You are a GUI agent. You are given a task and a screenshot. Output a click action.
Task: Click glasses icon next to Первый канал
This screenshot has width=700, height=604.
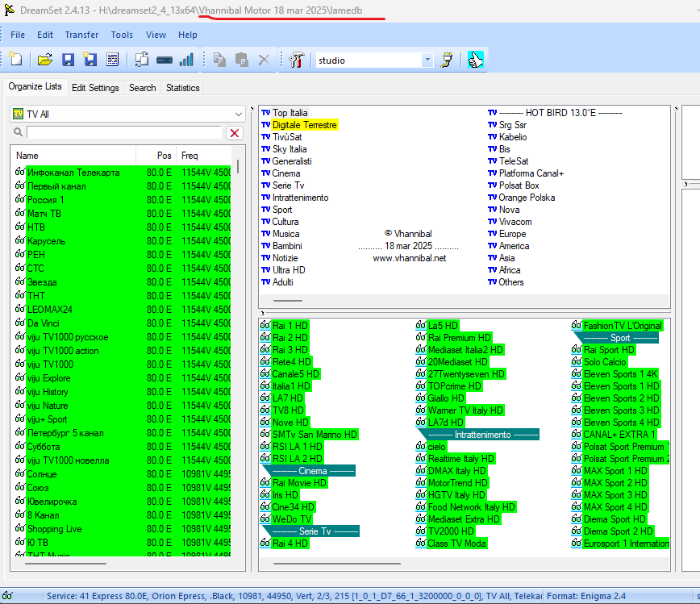click(20, 185)
